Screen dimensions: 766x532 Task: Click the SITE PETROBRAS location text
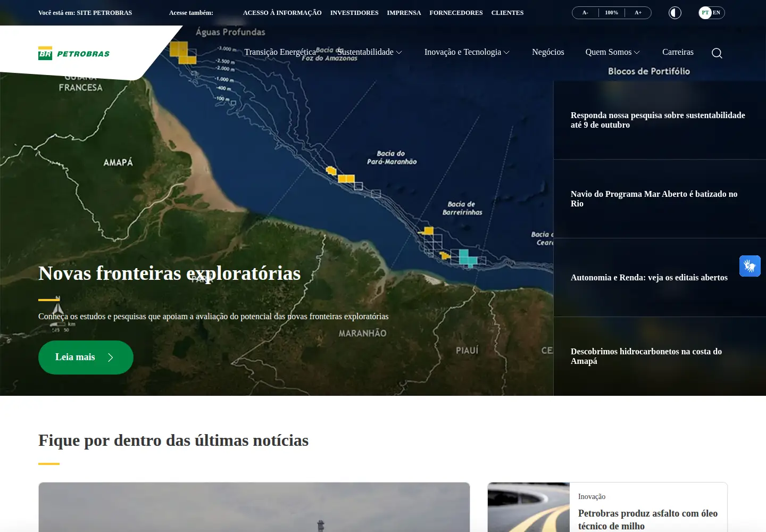[104, 13]
